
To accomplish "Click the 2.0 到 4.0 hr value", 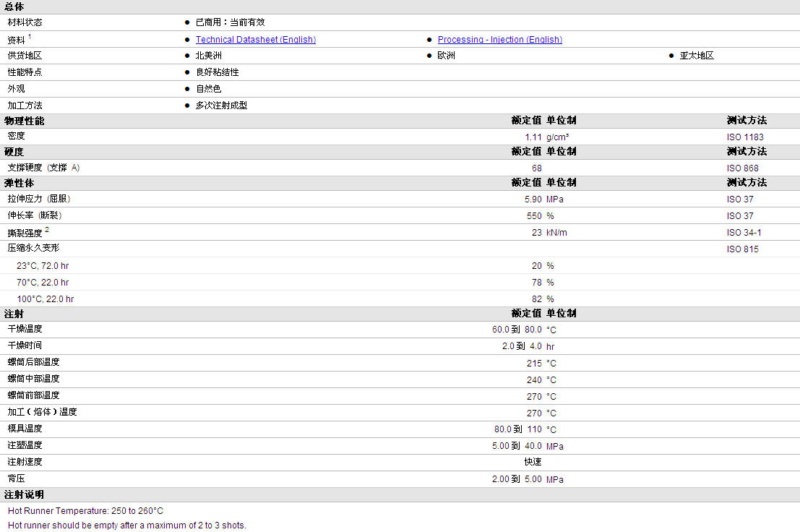I will click(528, 346).
